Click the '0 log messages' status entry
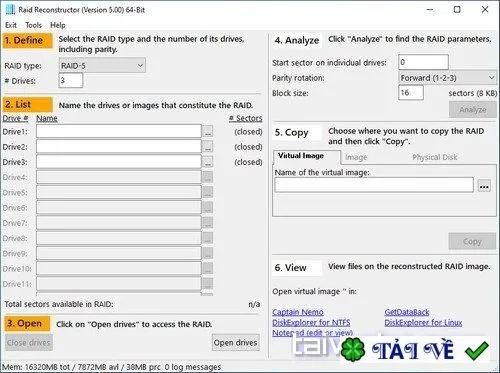Viewport: 500px width, 373px height. point(193,367)
